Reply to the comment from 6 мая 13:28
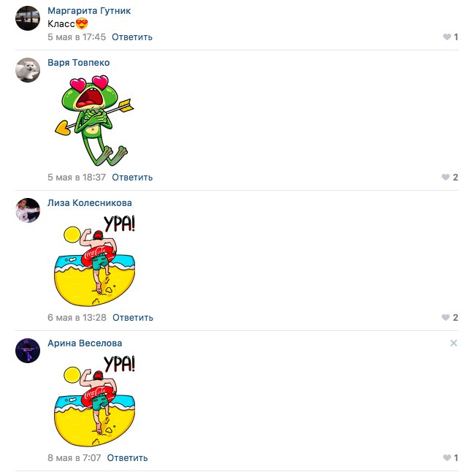Viewport: 476px width, 472px height. (x=133, y=318)
